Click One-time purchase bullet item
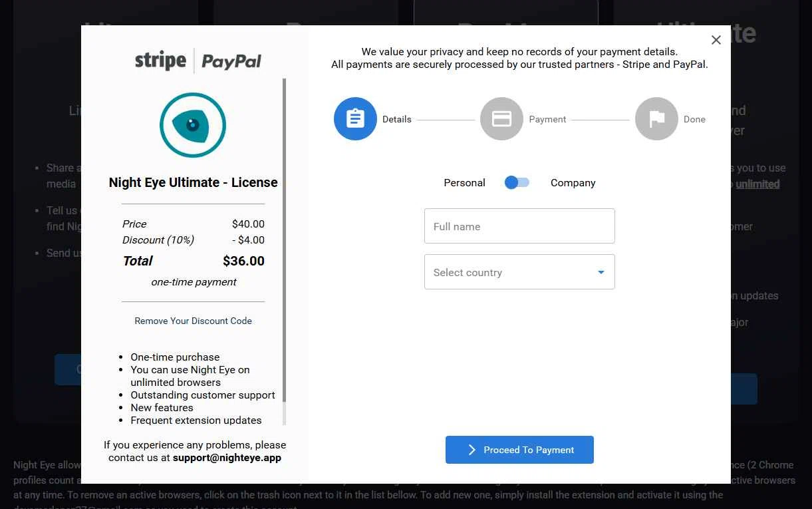The width and height of the screenshot is (812, 509). tap(175, 357)
